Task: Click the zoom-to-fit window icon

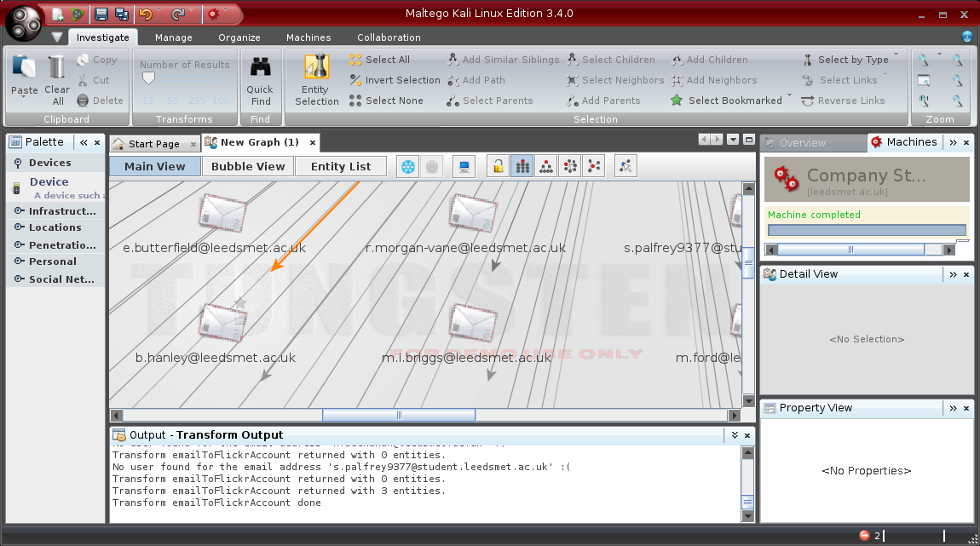Action: (x=924, y=80)
